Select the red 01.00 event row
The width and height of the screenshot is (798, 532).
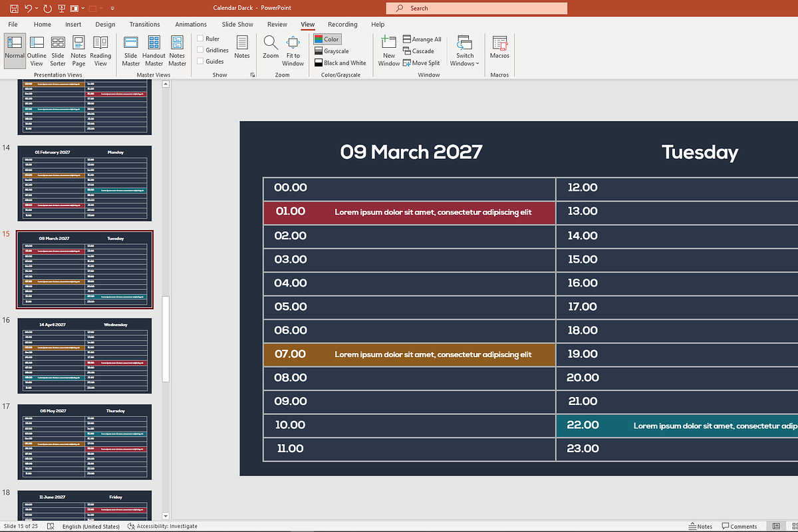click(410, 213)
